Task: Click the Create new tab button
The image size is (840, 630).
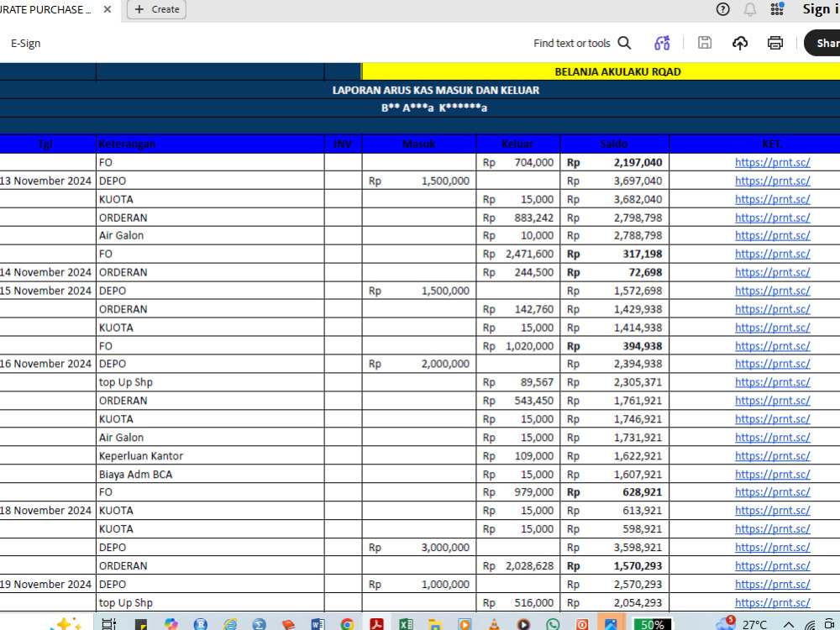Action: tap(156, 9)
